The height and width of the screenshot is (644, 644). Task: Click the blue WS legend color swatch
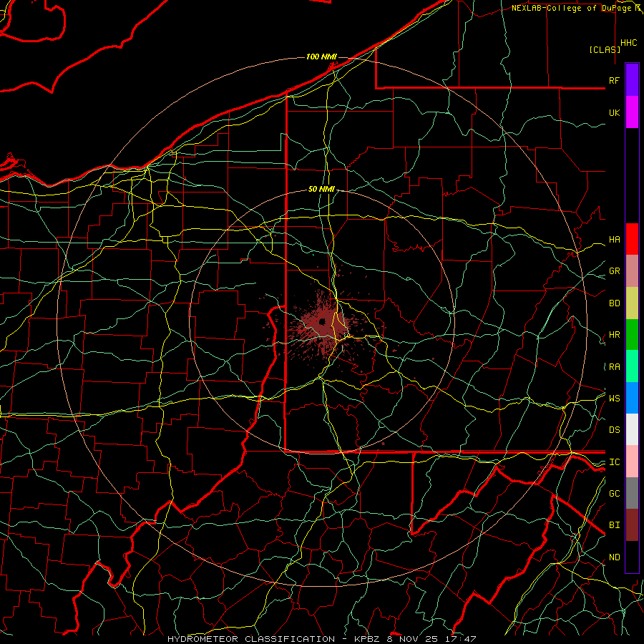[x=632, y=398]
